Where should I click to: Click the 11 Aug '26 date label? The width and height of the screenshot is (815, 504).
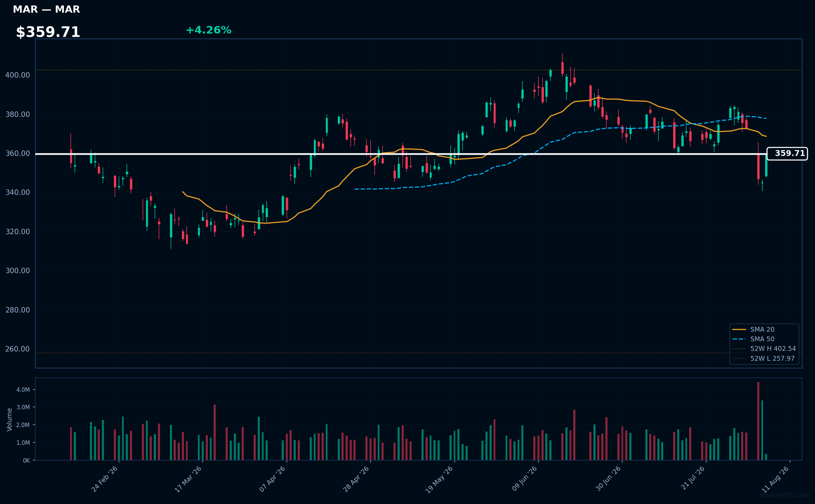point(775,479)
